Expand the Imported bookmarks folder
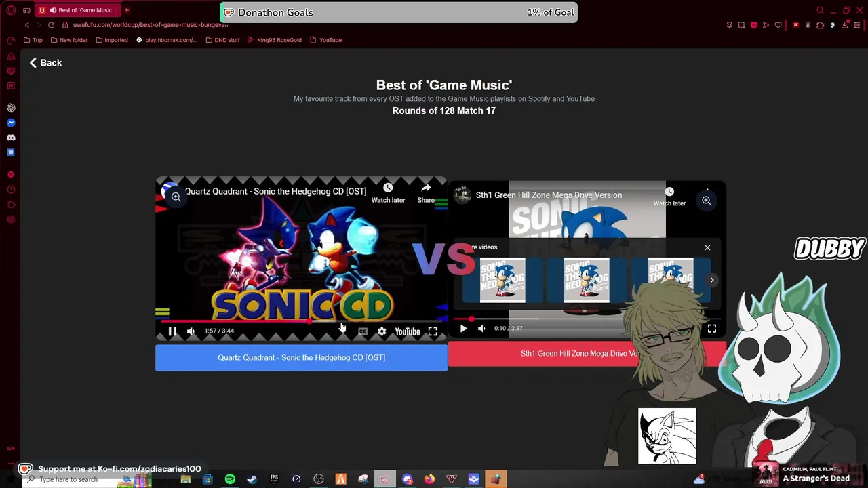 tap(112, 40)
